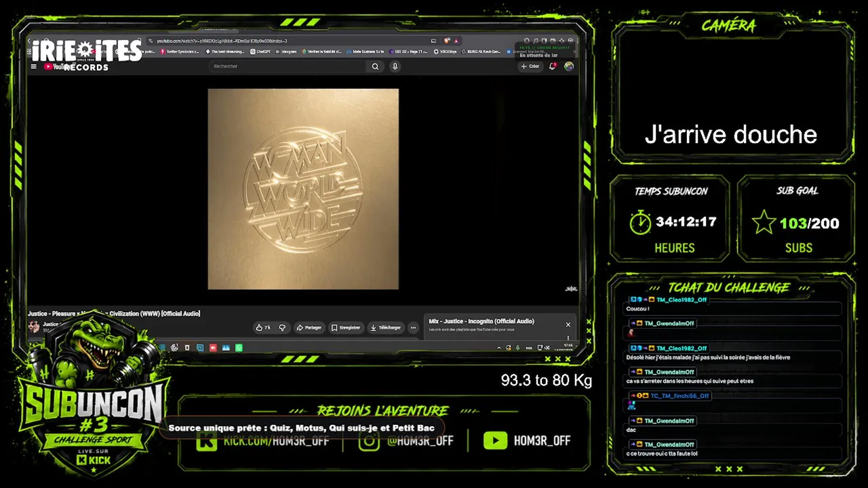Click the Partager share button

click(309, 327)
